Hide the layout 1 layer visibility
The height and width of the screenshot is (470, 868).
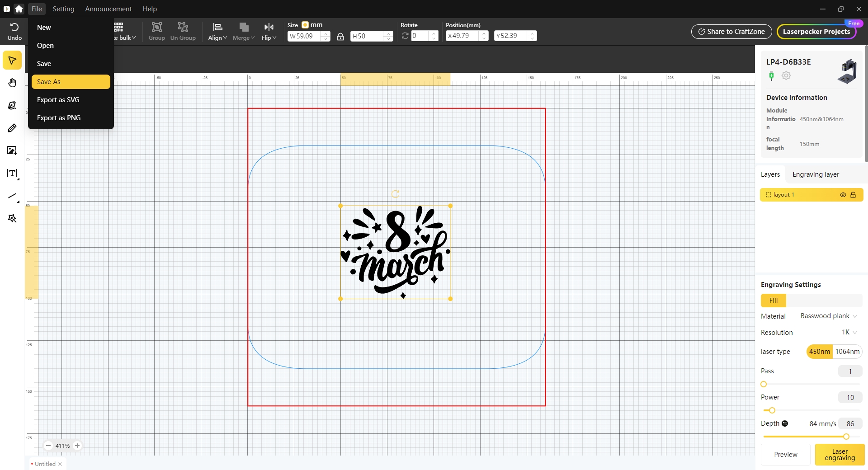[x=843, y=194]
